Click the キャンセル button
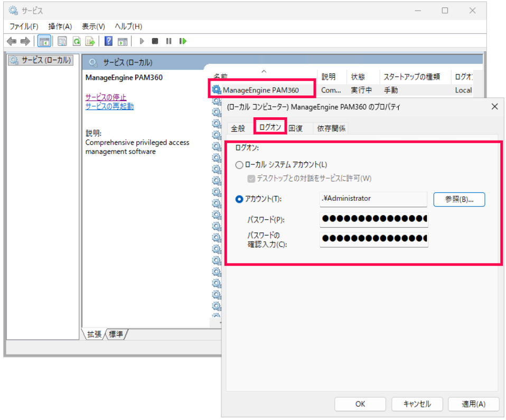 click(x=417, y=404)
